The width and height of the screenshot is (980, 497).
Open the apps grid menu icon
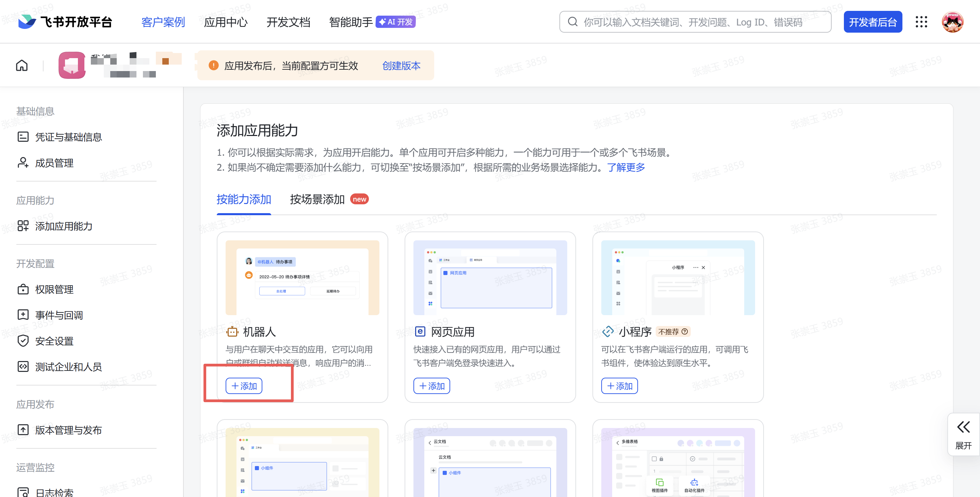tap(921, 22)
